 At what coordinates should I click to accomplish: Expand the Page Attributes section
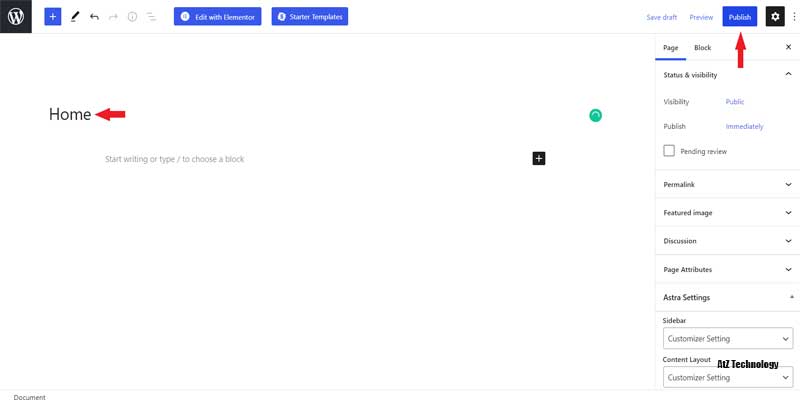click(728, 269)
